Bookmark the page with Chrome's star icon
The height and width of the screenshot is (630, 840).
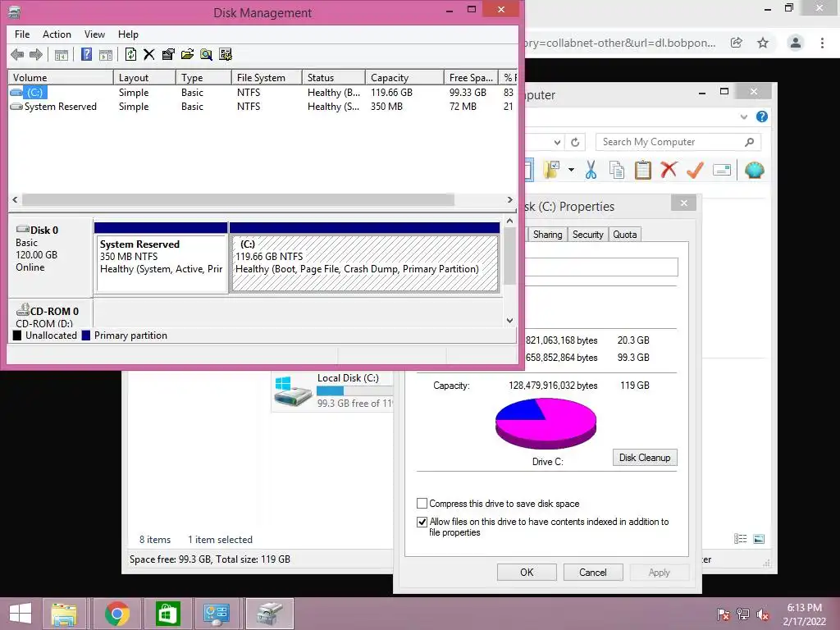(763, 43)
